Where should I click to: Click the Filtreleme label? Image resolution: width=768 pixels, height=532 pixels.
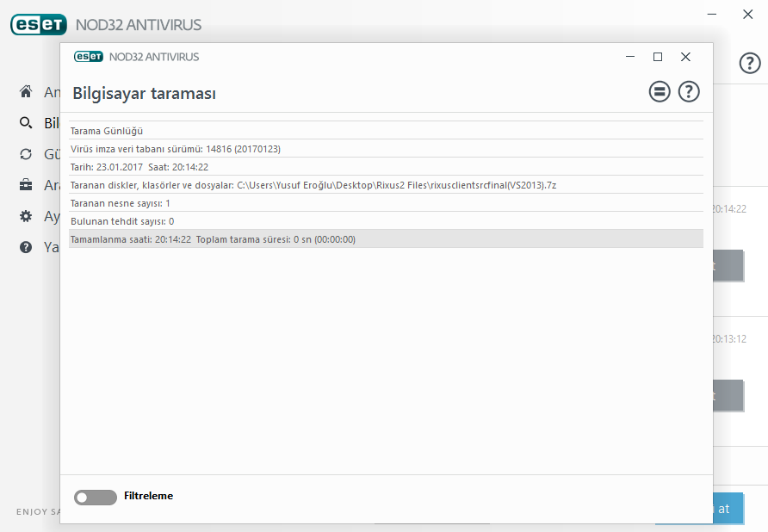click(x=148, y=496)
